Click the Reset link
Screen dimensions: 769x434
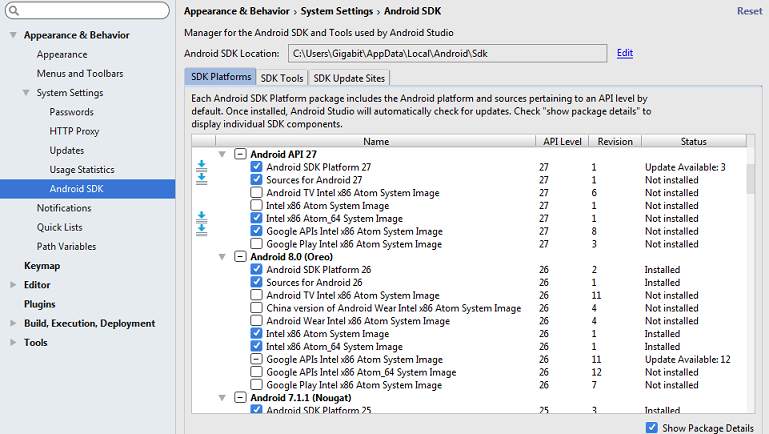[749, 11]
